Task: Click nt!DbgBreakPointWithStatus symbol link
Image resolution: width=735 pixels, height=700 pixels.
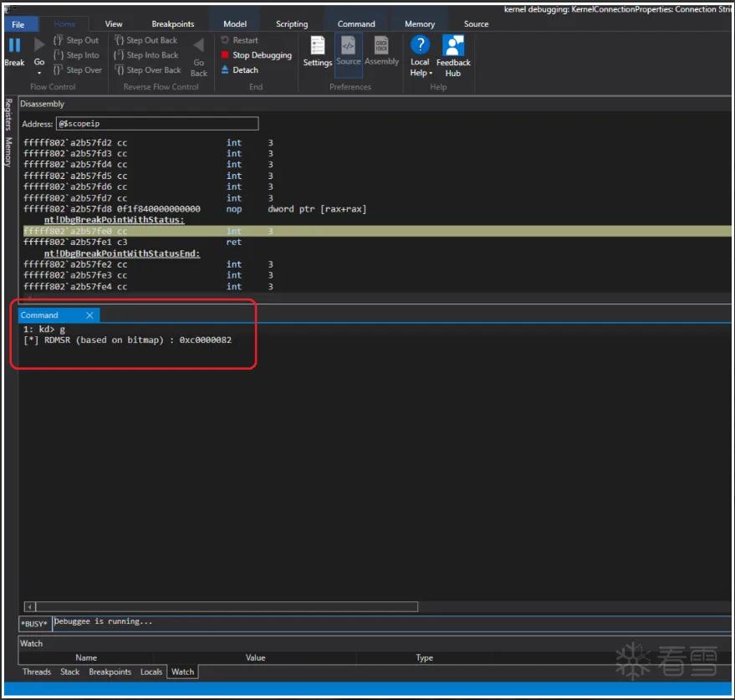Action: click(x=115, y=220)
